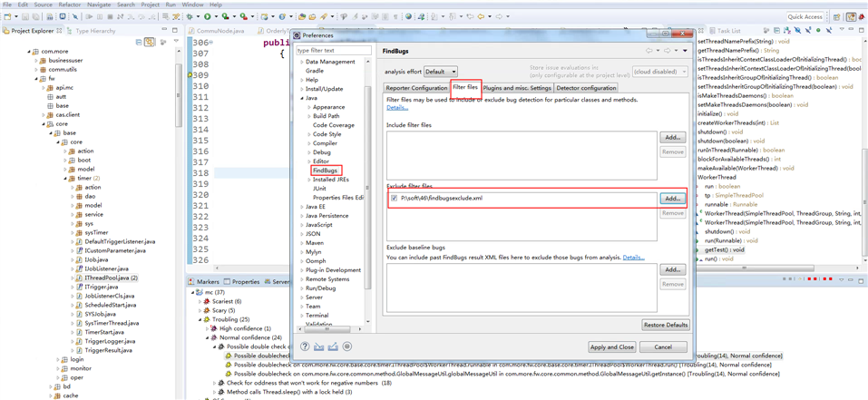Screen dimensions: 868x400
Task: Click the Minimize icon of Project Explorer view
Action: click(165, 31)
